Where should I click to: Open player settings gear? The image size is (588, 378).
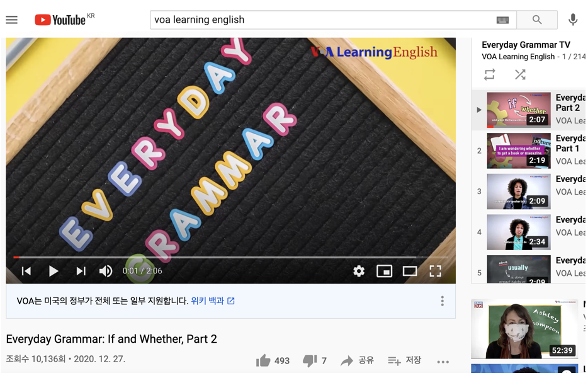(359, 271)
